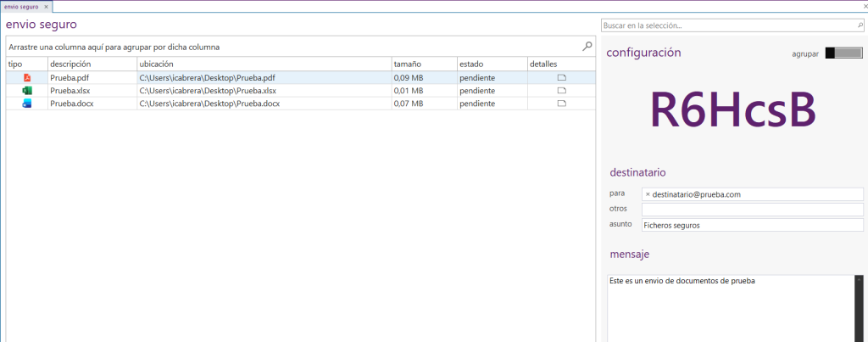Screen dimensions: 868x342
Task: Click path C:\Users\icabrera\Desktop\Prueba.xlsx
Action: (208, 90)
